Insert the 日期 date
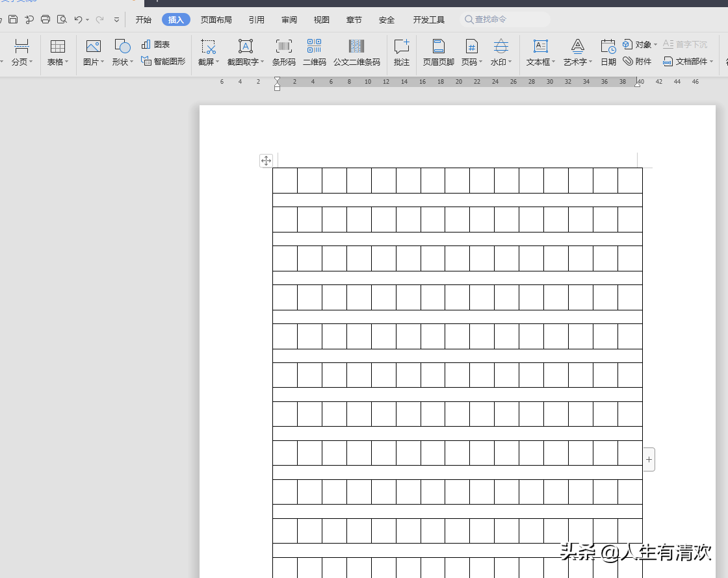Viewport: 728px width, 578px height. point(608,52)
